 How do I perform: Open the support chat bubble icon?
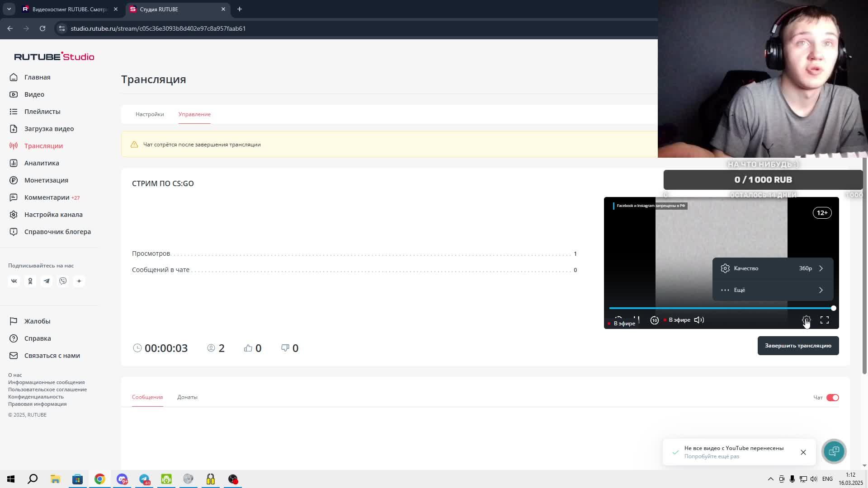point(834,451)
